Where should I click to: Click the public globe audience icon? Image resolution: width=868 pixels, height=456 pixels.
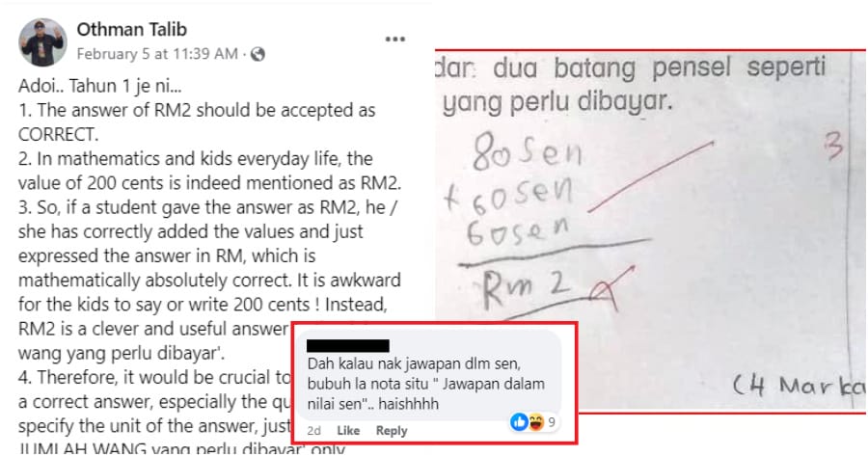(x=258, y=54)
